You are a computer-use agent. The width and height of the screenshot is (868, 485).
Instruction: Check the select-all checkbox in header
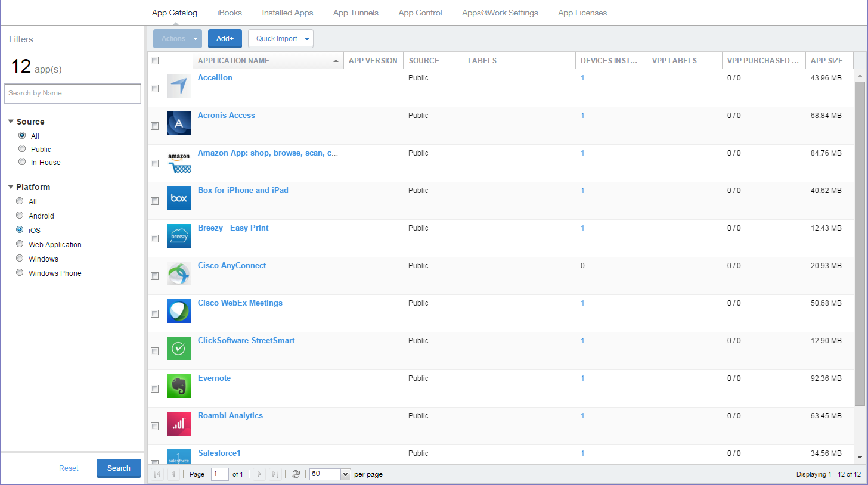point(155,60)
